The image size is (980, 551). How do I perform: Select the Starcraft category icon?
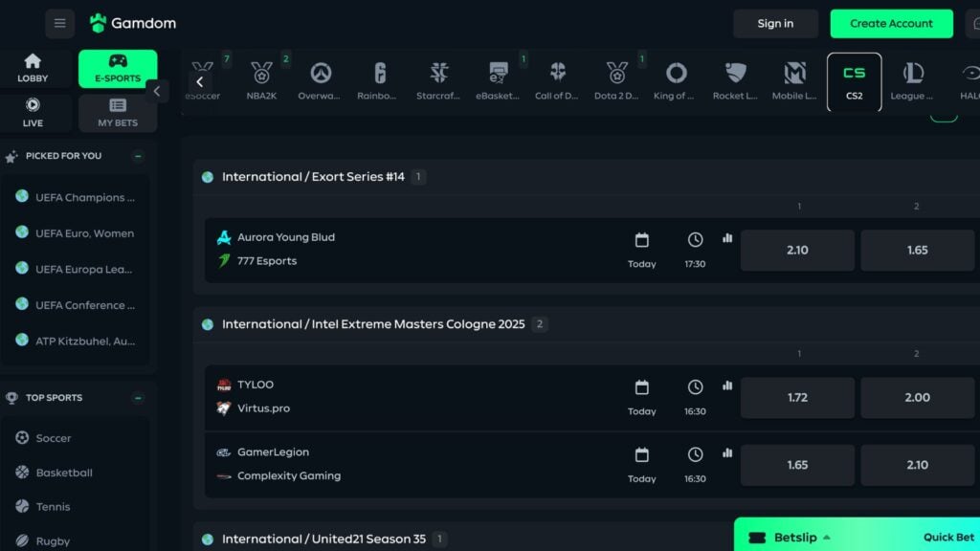pos(438,81)
